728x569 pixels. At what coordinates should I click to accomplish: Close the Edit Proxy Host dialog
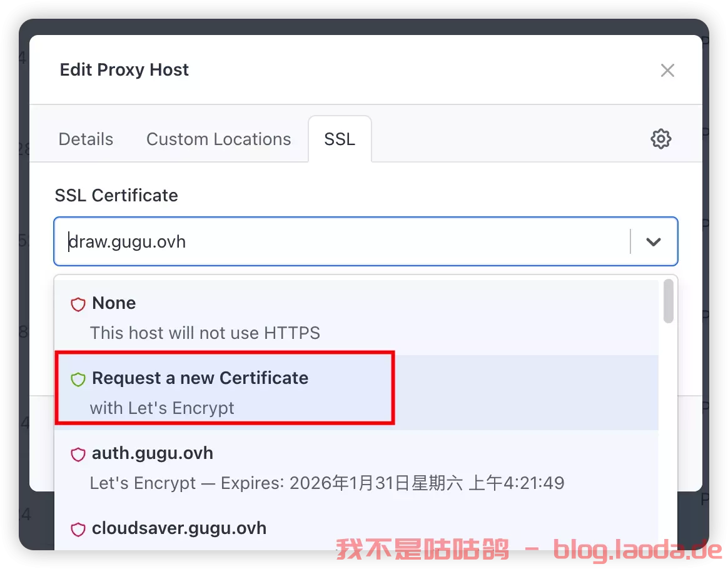pyautogui.click(x=667, y=71)
